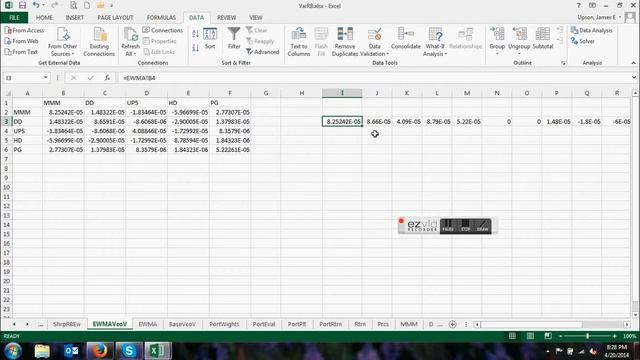Open Connections dialog
The height and width of the screenshot is (360, 640).
(x=162, y=31)
